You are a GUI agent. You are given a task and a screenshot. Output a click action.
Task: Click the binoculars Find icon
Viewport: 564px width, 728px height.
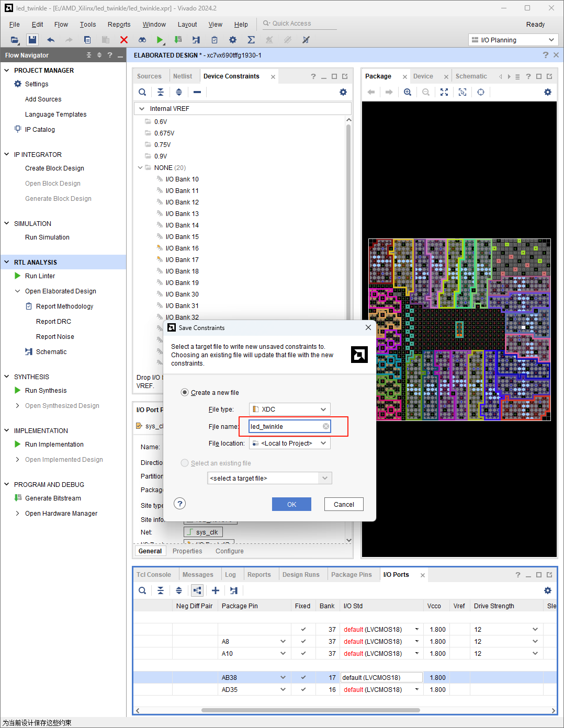click(142, 40)
